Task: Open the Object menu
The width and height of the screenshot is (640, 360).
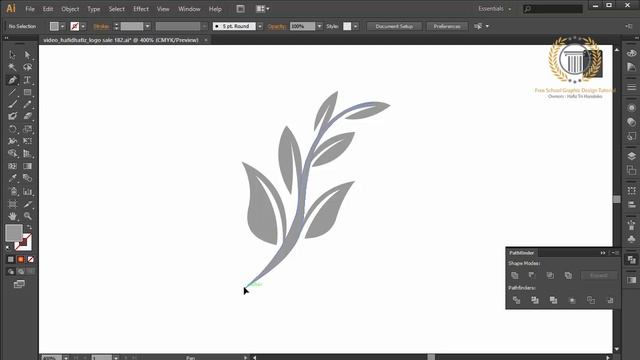Action: click(x=70, y=9)
